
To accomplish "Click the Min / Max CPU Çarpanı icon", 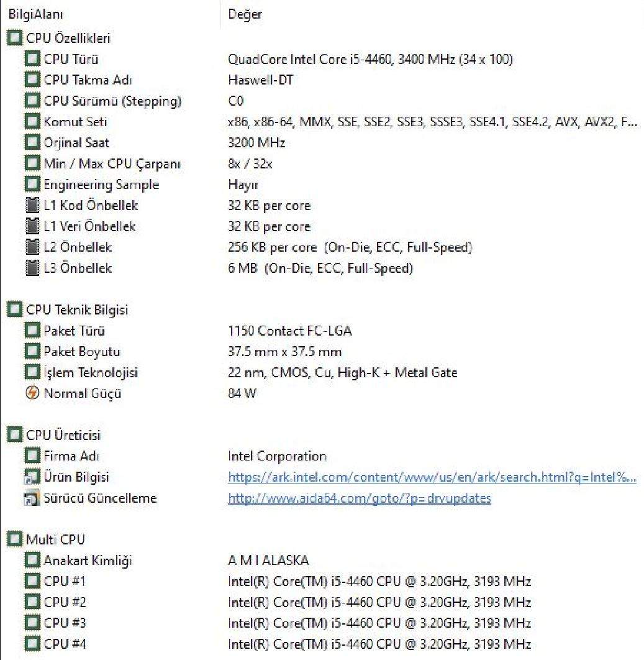I will [x=32, y=163].
